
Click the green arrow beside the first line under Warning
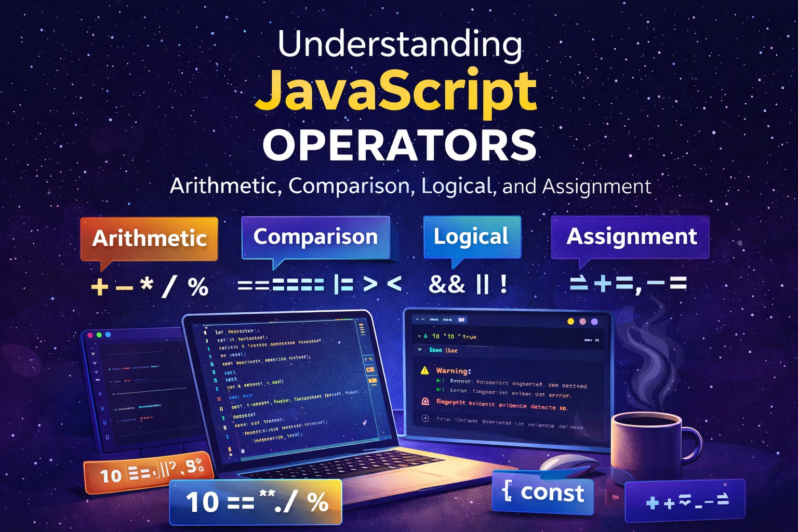click(x=440, y=381)
